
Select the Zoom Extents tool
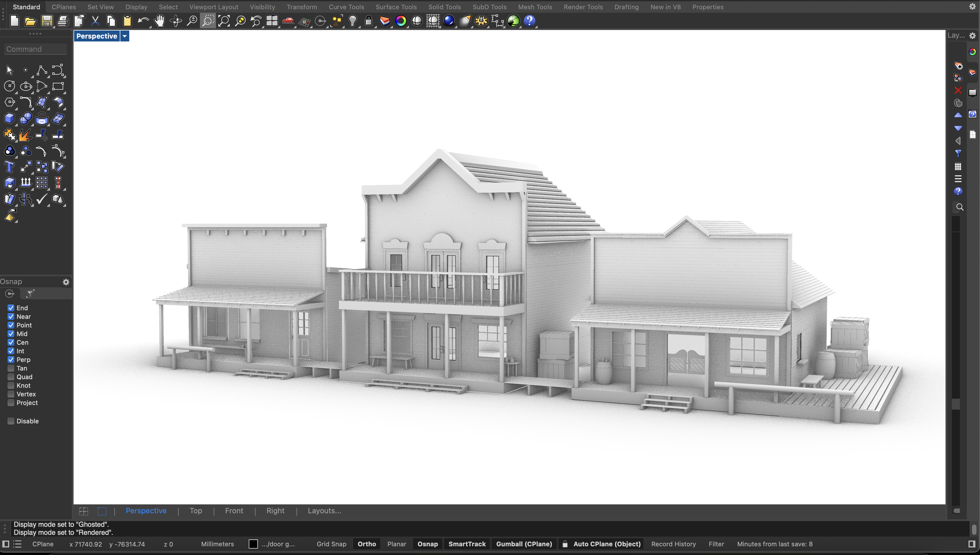224,21
